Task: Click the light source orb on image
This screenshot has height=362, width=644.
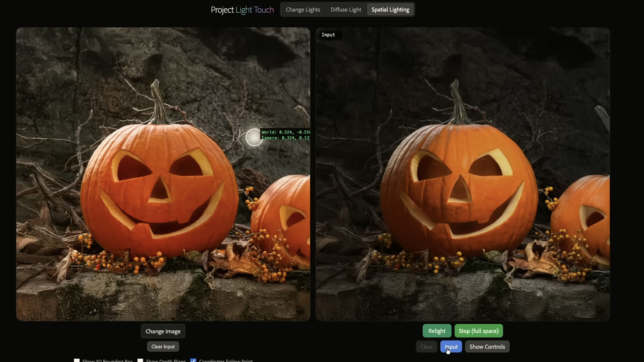Action: tap(254, 137)
